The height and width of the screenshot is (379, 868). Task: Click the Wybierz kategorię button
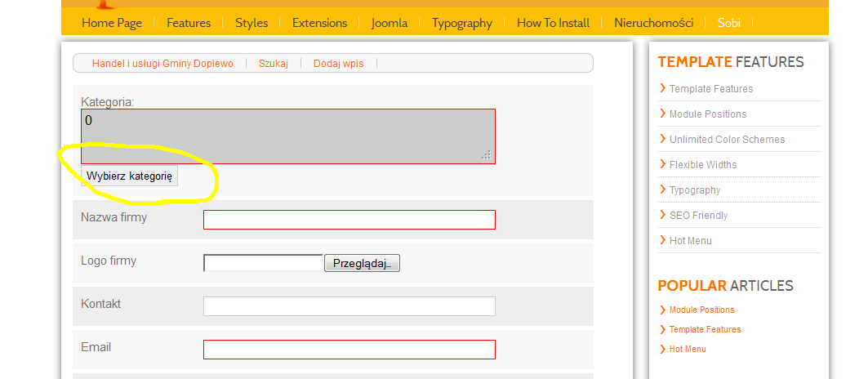(130, 176)
